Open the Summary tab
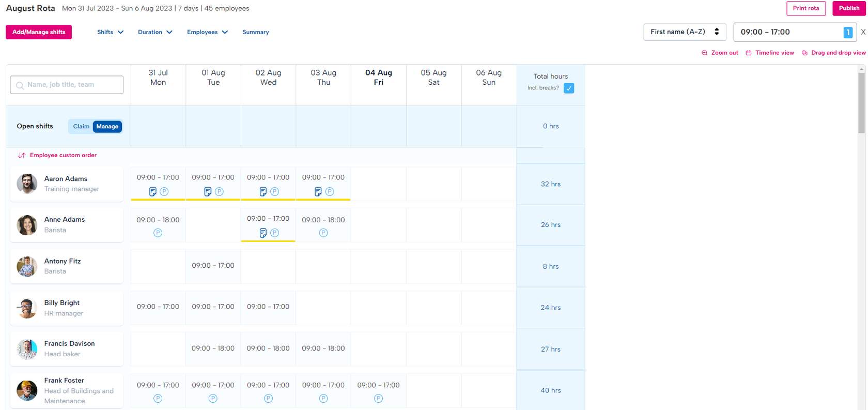This screenshot has height=410, width=868. click(x=256, y=32)
